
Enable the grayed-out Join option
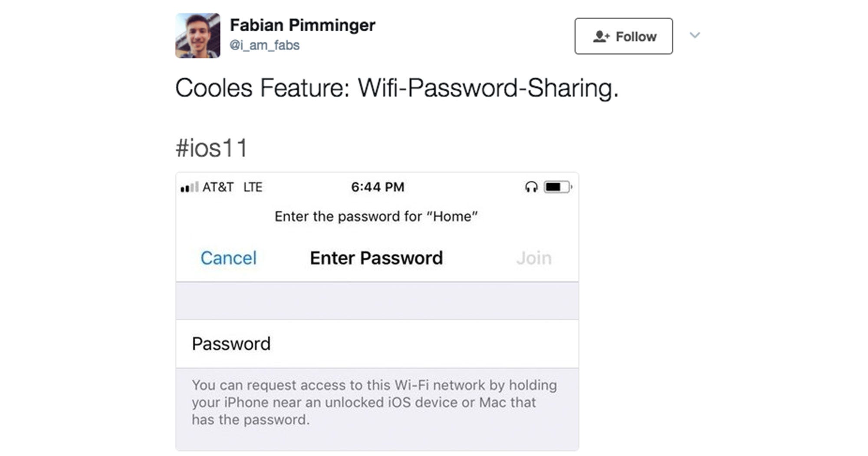point(534,258)
